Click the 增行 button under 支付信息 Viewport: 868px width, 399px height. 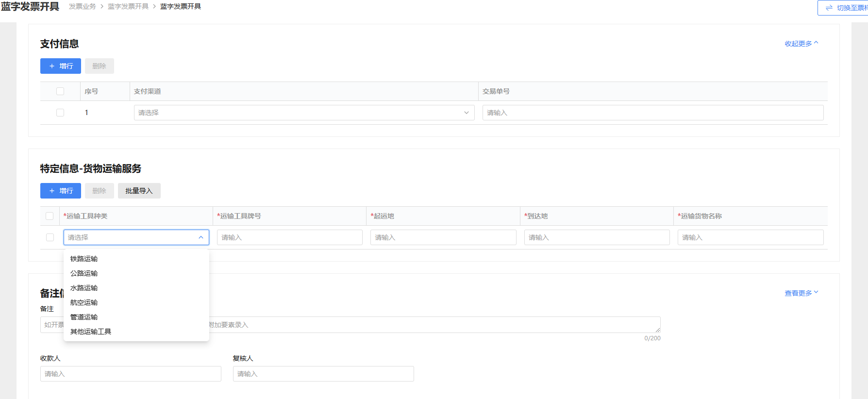[61, 66]
